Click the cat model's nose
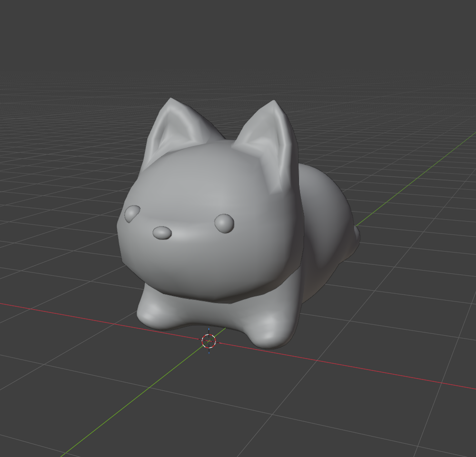 (162, 233)
